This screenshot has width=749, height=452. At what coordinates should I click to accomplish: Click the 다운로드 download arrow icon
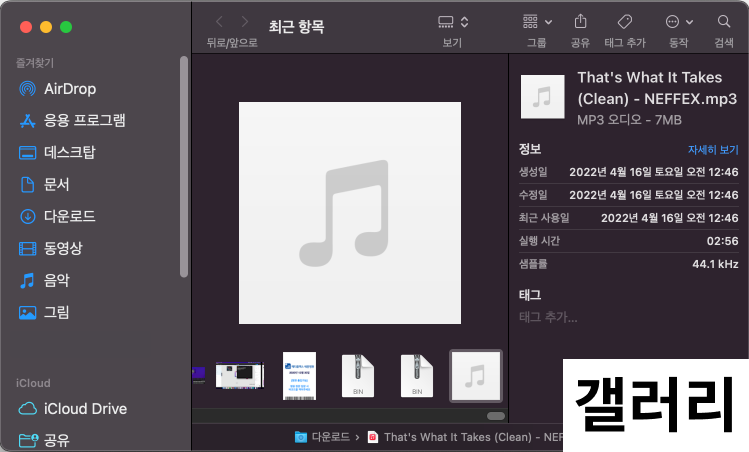click(x=27, y=216)
